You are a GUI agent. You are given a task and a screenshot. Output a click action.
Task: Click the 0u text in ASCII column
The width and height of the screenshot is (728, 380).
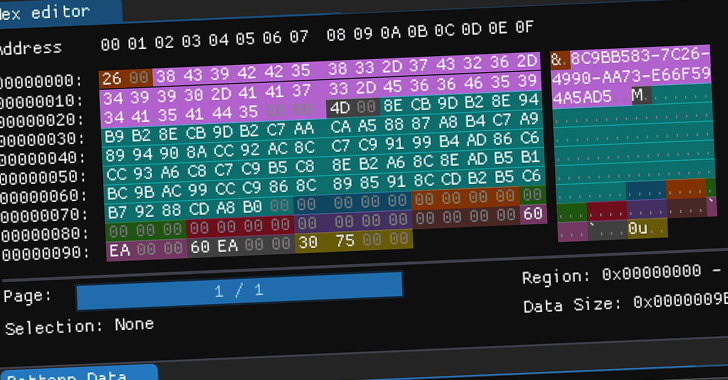[638, 228]
